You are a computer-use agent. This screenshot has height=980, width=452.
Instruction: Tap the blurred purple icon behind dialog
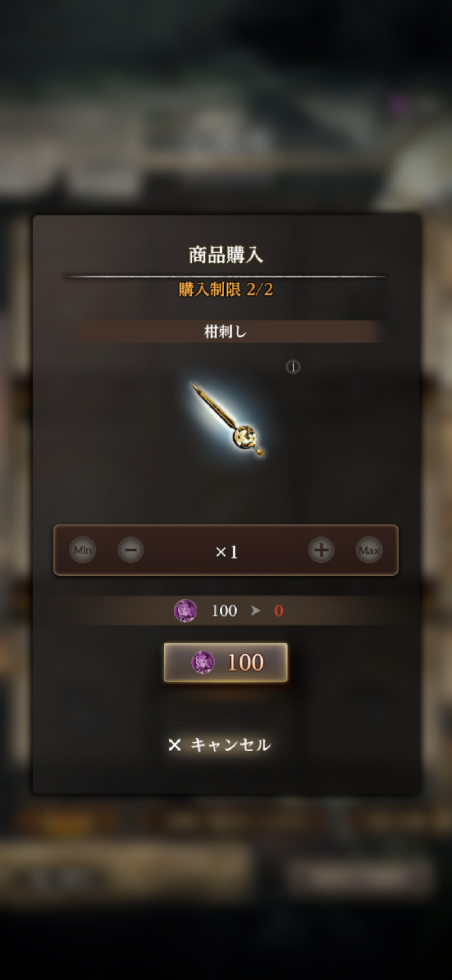pos(399,104)
